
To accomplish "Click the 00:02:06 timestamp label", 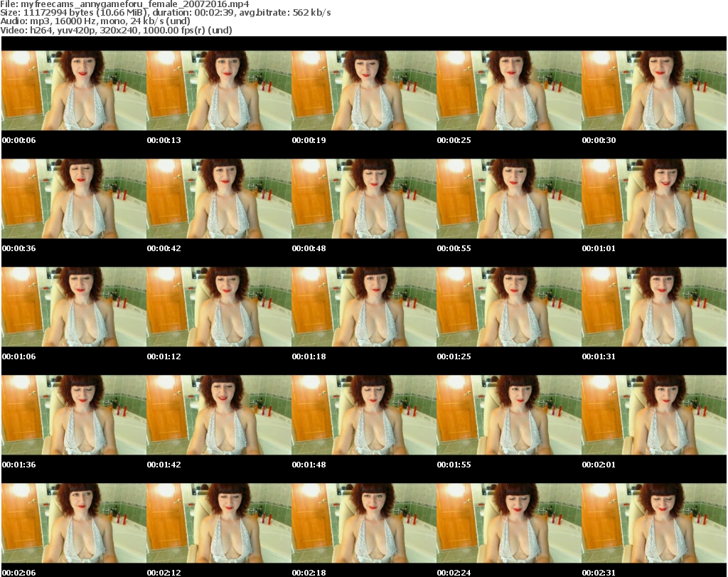I will [18, 573].
